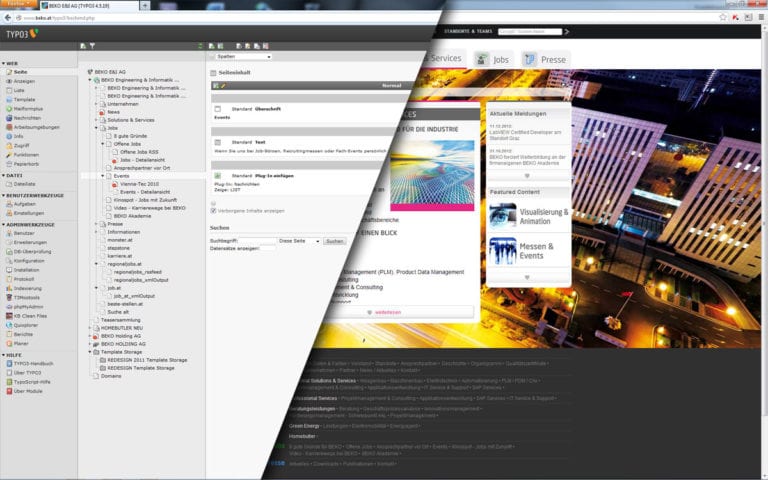Open the Visualisierung & Animation featured item
This screenshot has height=480, width=768.
coord(528,216)
